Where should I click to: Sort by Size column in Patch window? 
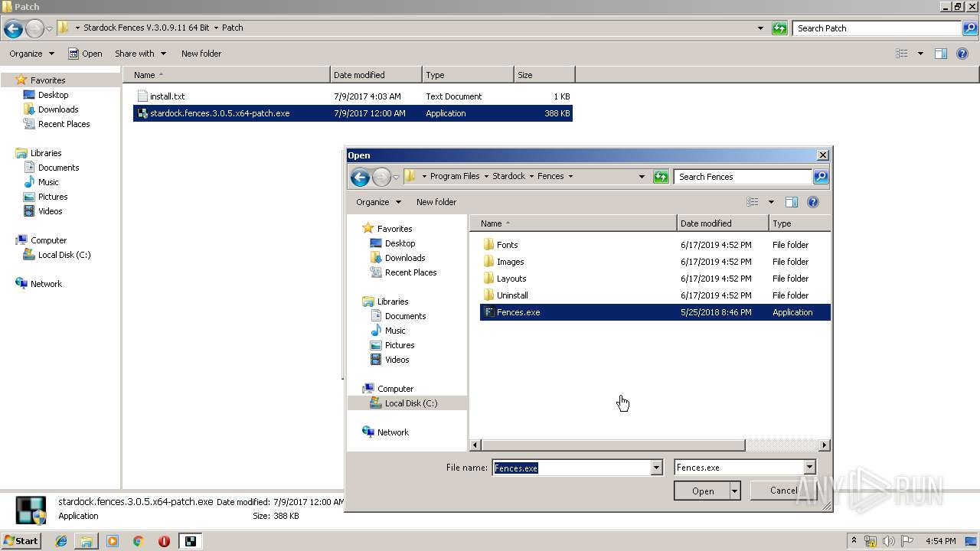pyautogui.click(x=544, y=75)
